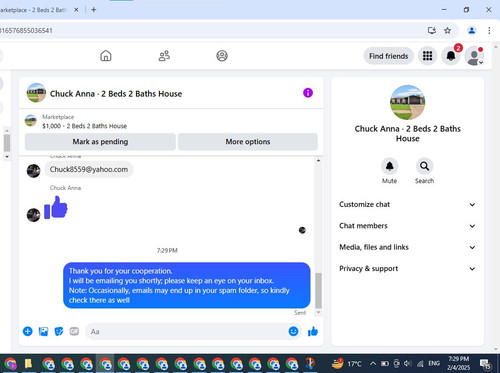The image size is (500, 373).
Task: Attach a photo using the image icon
Action: click(43, 331)
